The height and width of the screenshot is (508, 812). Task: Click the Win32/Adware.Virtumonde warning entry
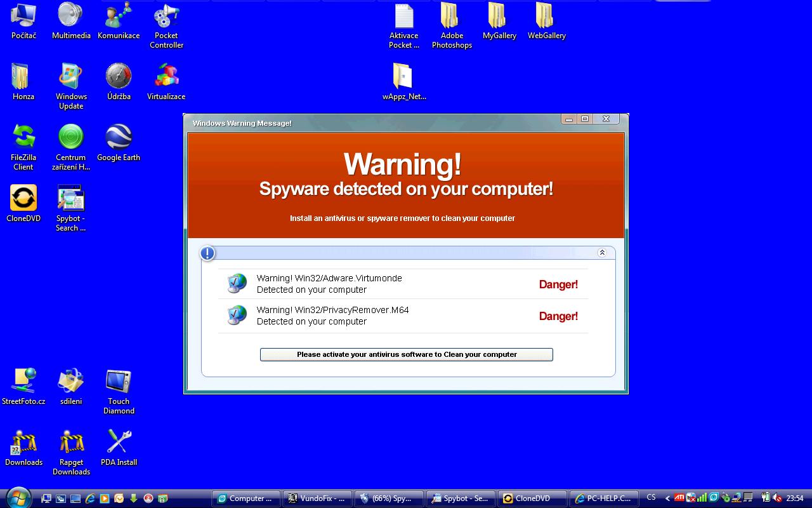(x=329, y=284)
